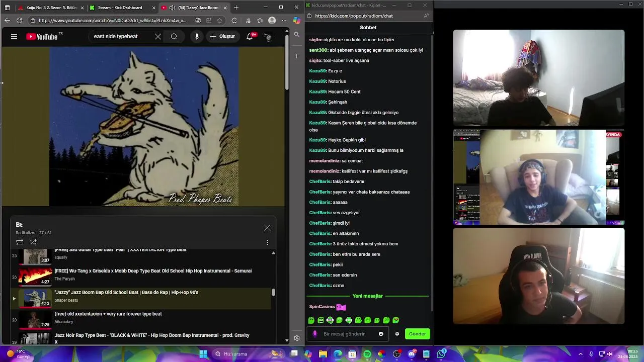644x362 pixels.
Task: Open the playlist three-dot options menu
Action: (267, 242)
